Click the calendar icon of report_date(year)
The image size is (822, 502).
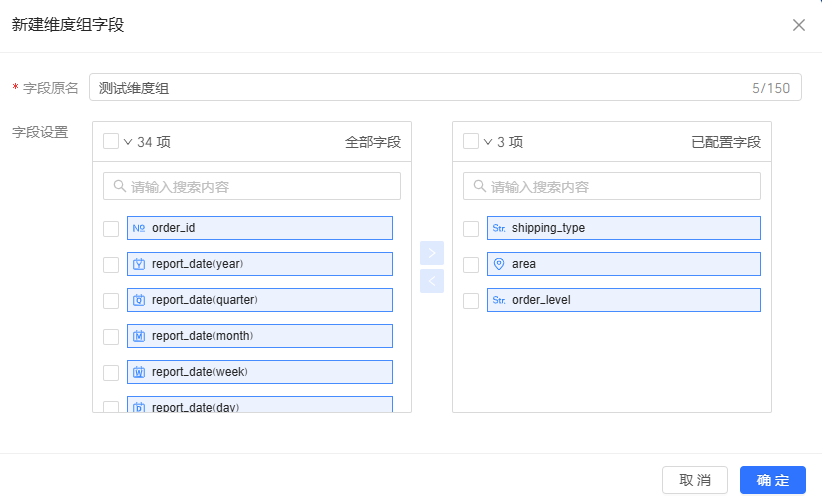pos(139,264)
